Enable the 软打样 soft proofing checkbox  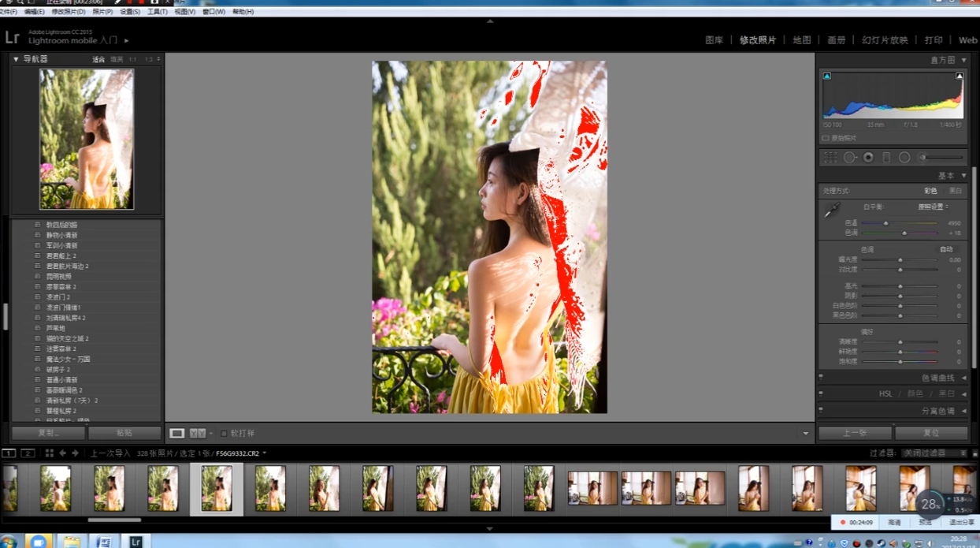224,434
